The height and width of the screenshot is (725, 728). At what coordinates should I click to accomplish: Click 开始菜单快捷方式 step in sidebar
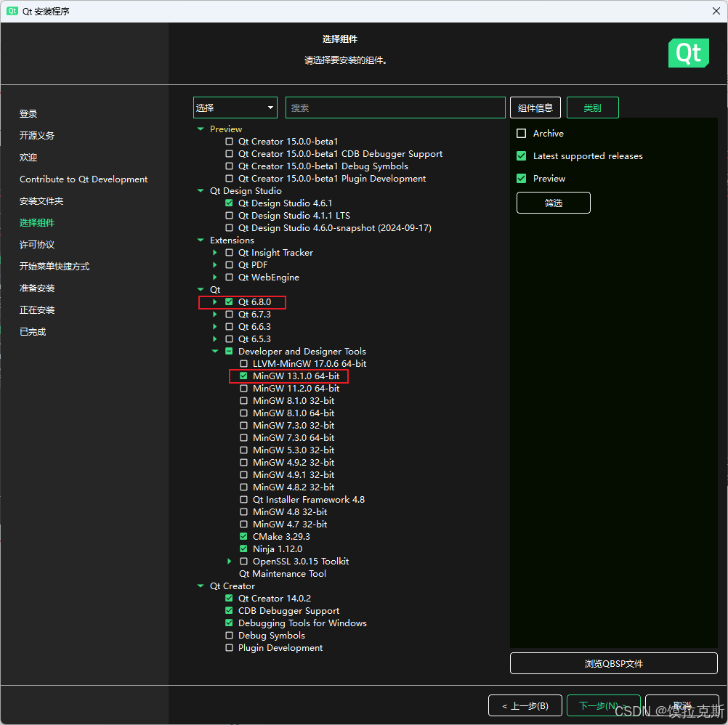point(54,267)
